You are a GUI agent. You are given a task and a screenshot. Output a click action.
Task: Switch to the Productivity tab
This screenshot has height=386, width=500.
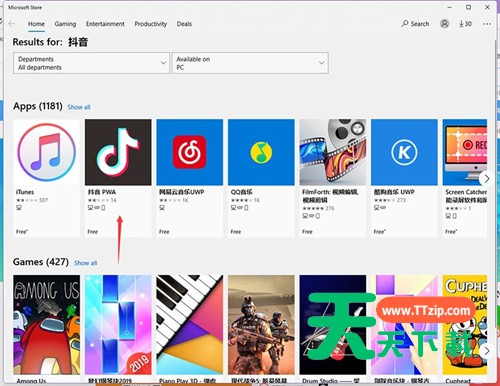point(151,24)
